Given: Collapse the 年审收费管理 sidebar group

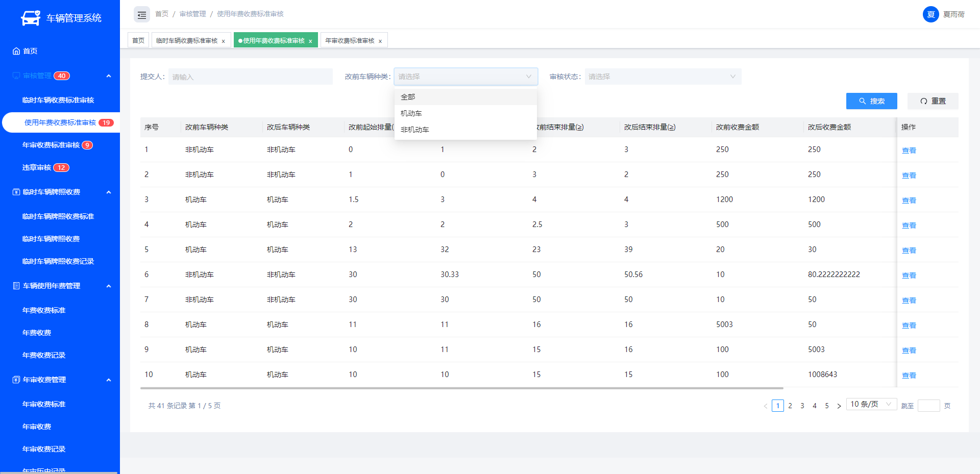Looking at the screenshot, I should 109,380.
